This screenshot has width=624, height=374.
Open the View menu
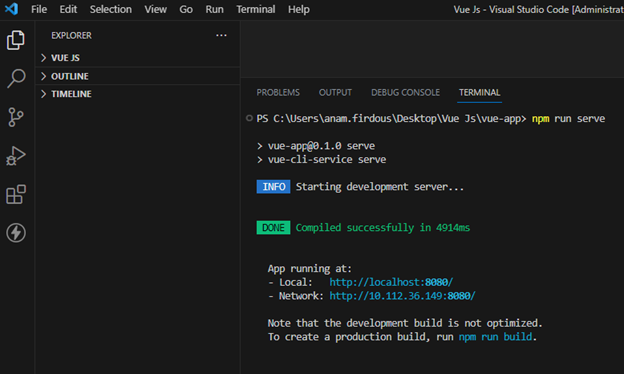click(x=156, y=9)
